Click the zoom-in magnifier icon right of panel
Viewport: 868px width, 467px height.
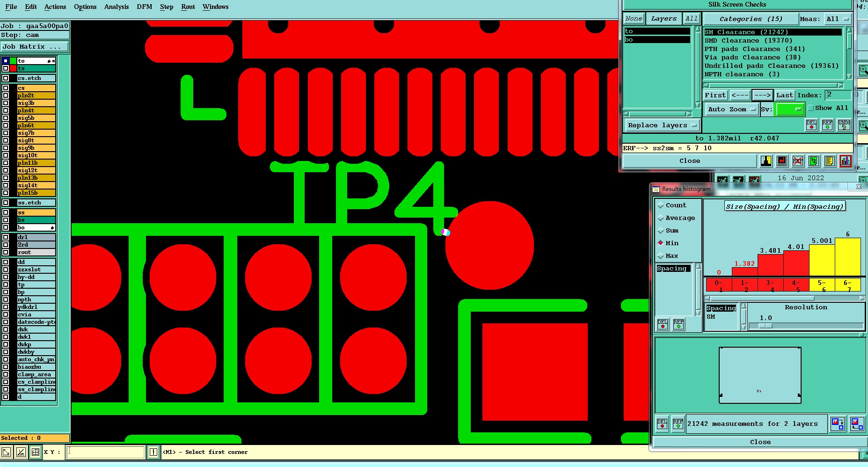(x=863, y=71)
